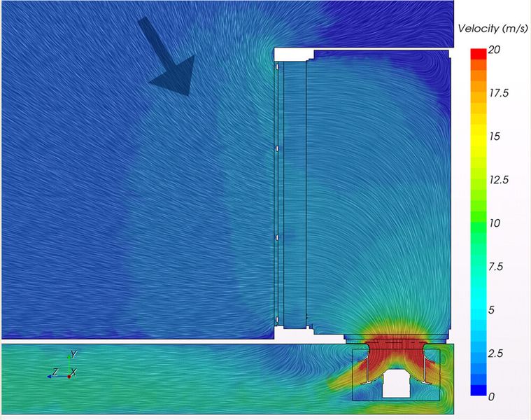Click the XYZ coordinate axis triad

coord(63,365)
